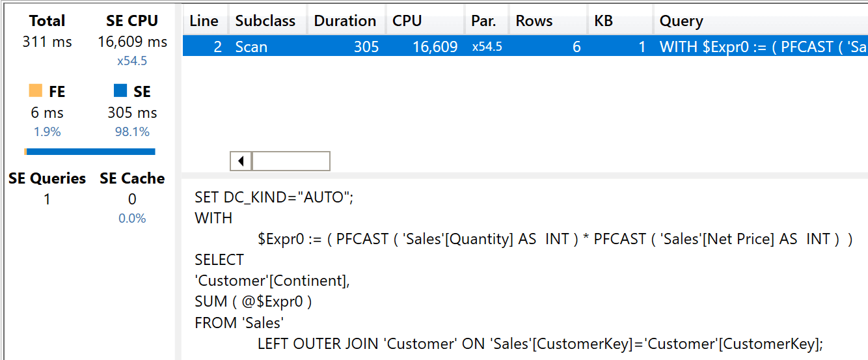
Task: Click the 1.9% FE percentage
Action: pos(47,132)
